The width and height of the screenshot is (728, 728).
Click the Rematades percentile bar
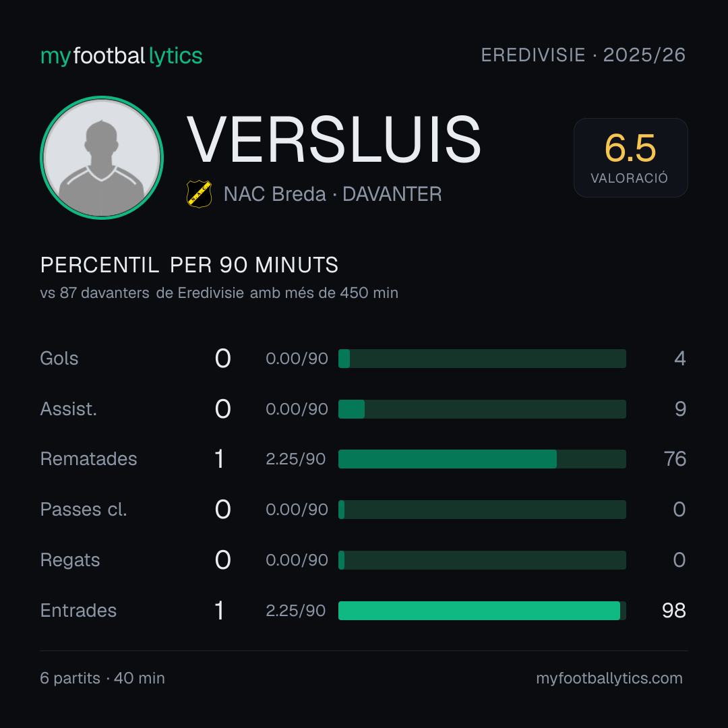[x=482, y=459]
